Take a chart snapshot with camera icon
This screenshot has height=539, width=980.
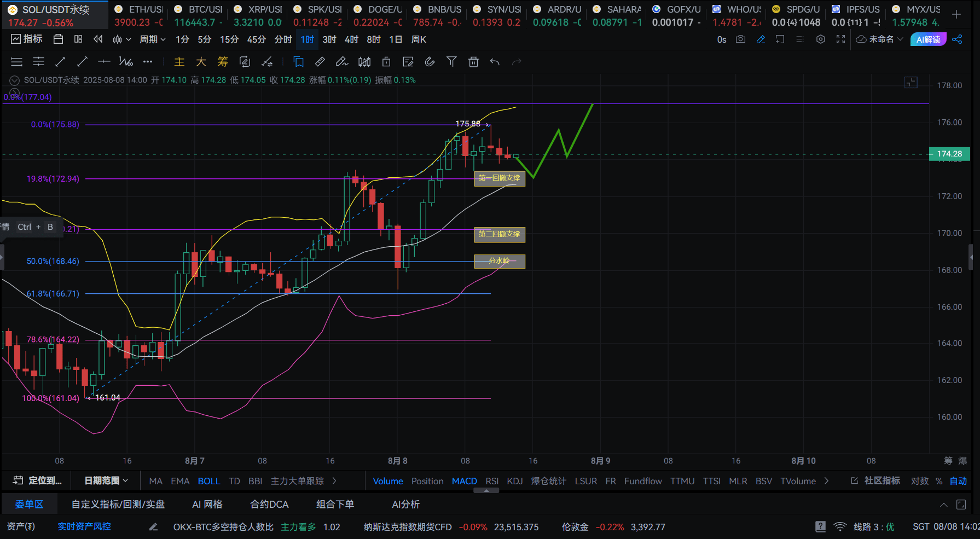tap(740, 39)
